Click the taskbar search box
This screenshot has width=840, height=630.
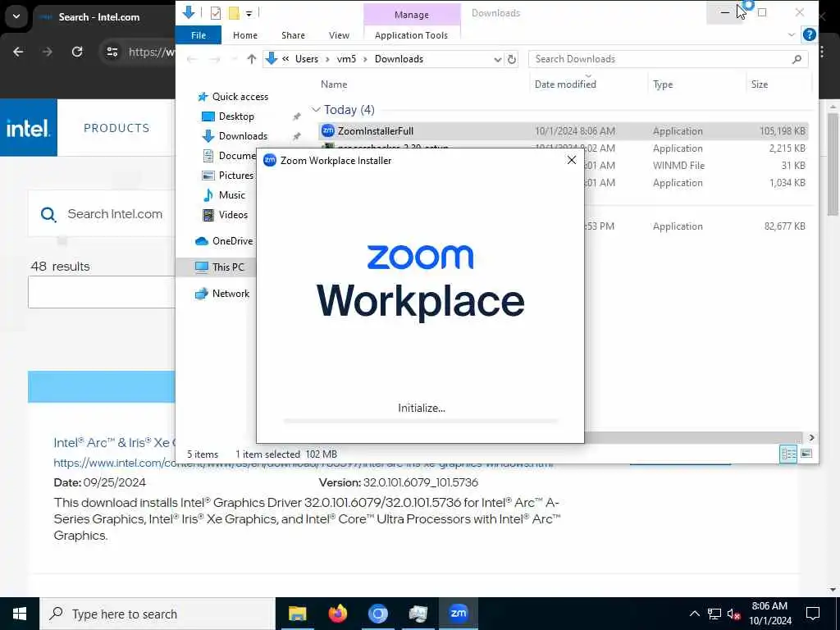click(x=157, y=614)
